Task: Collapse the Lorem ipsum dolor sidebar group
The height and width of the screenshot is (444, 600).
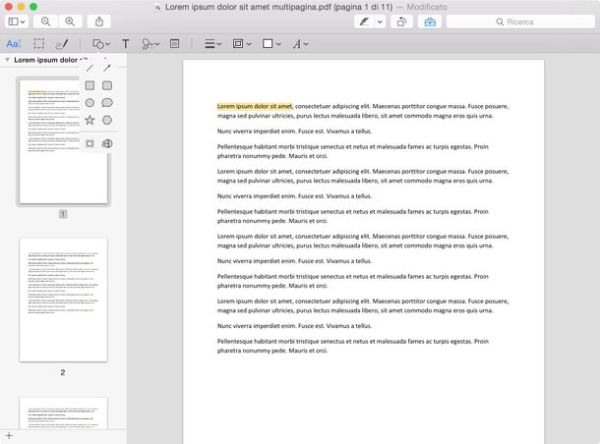Action: click(x=7, y=60)
